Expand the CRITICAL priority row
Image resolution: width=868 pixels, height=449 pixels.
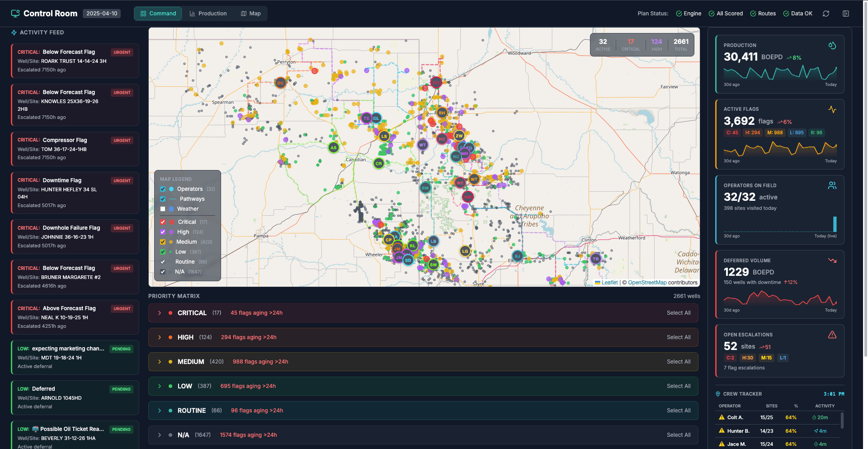pos(160,313)
